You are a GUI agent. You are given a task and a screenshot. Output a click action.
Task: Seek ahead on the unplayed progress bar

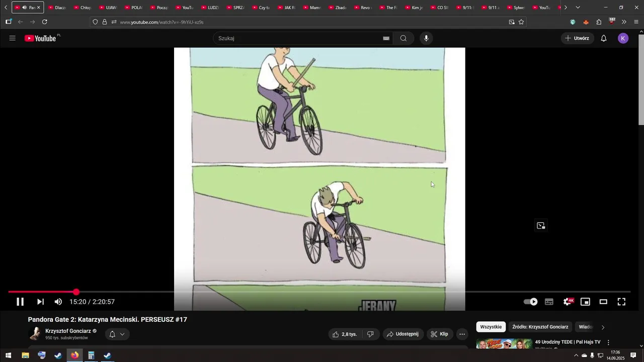(x=352, y=292)
